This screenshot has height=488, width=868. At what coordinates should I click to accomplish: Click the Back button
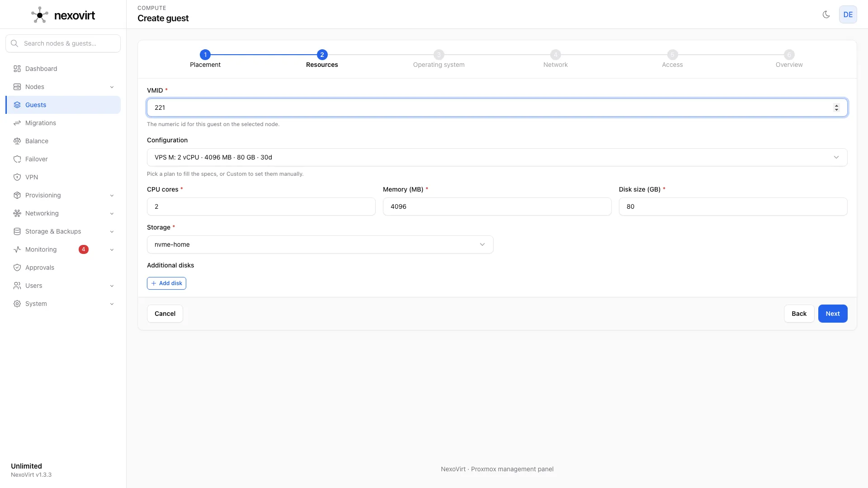click(x=799, y=314)
